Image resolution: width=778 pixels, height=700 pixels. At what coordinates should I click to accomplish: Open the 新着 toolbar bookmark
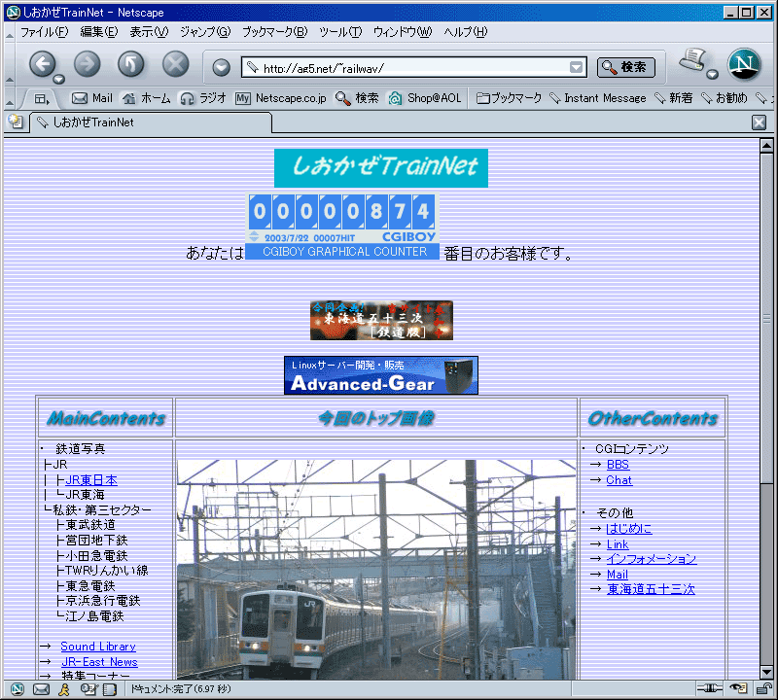pyautogui.click(x=673, y=98)
